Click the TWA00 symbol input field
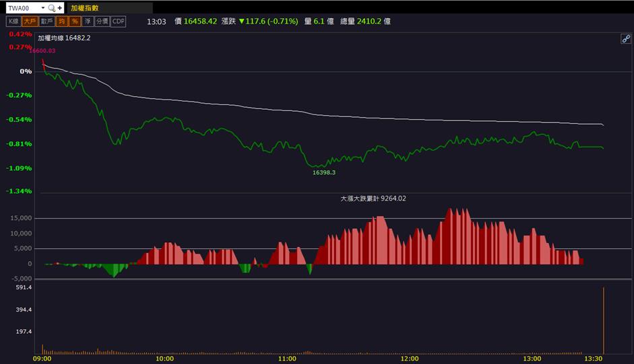 [x=24, y=8]
